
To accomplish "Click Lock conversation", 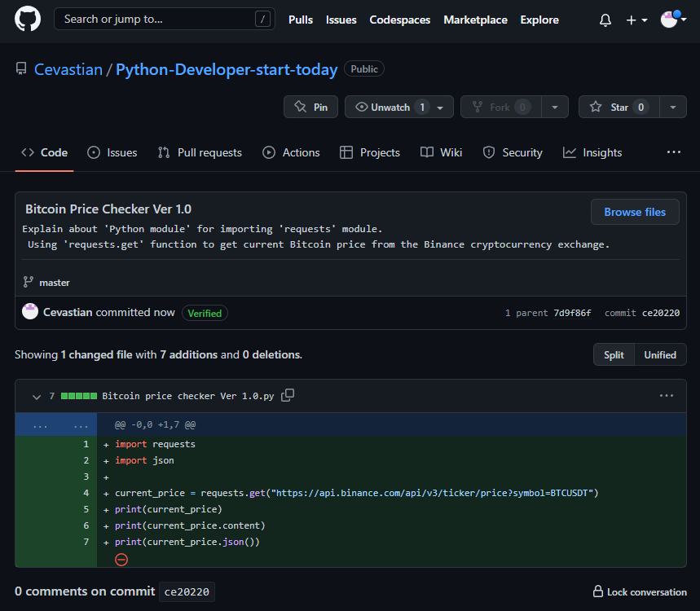I will tap(640, 591).
